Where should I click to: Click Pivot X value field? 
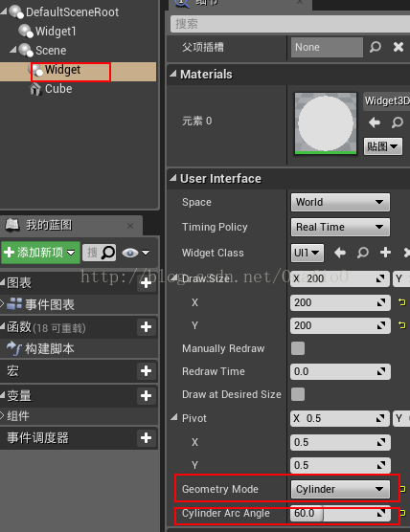[340, 442]
